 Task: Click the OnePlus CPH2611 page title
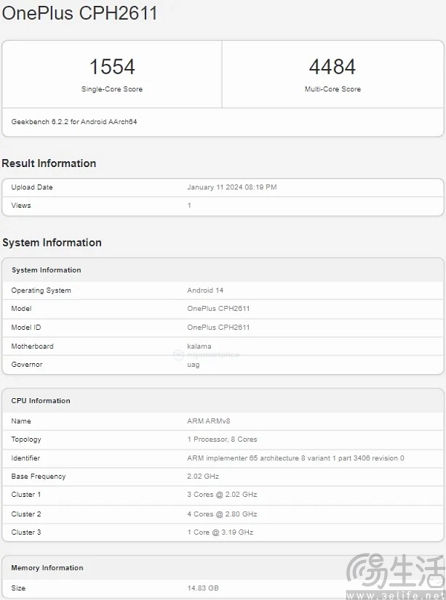click(80, 13)
